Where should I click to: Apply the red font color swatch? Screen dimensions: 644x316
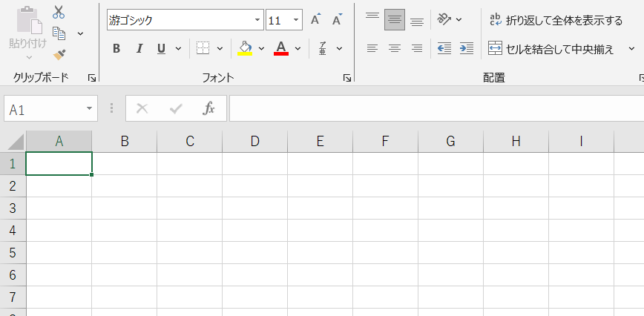[281, 49]
